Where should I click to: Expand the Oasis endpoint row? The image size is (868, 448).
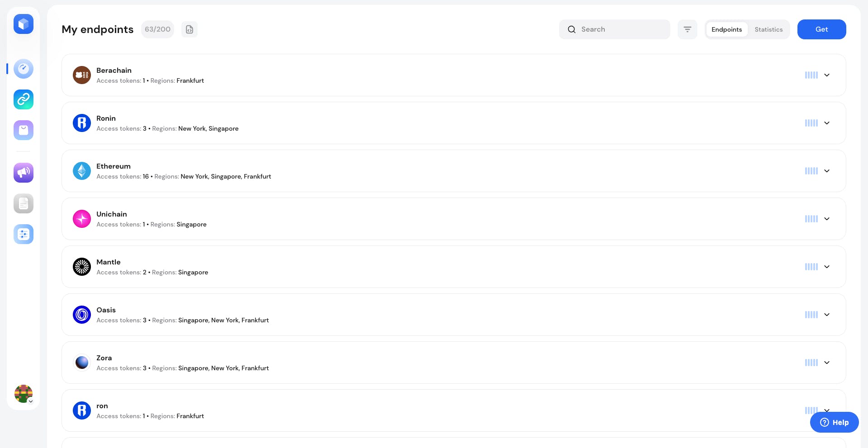(827, 315)
